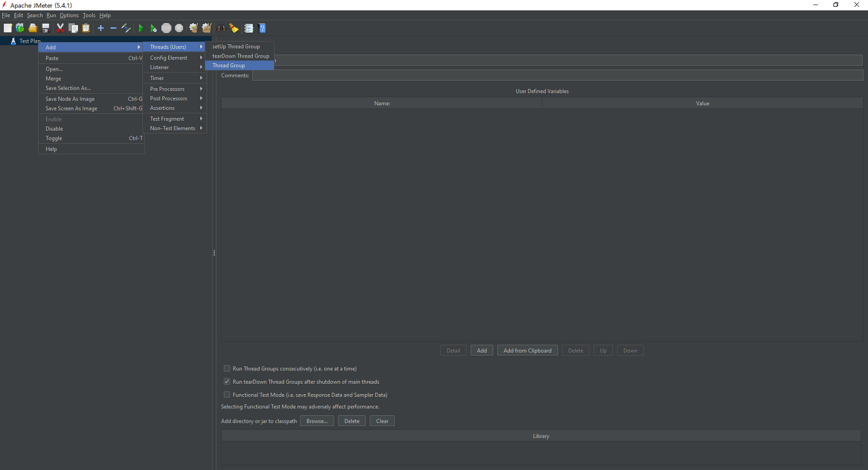Screen dimensions: 868x470
Task: Expand the Threads (Users) submenu
Action: 174,47
